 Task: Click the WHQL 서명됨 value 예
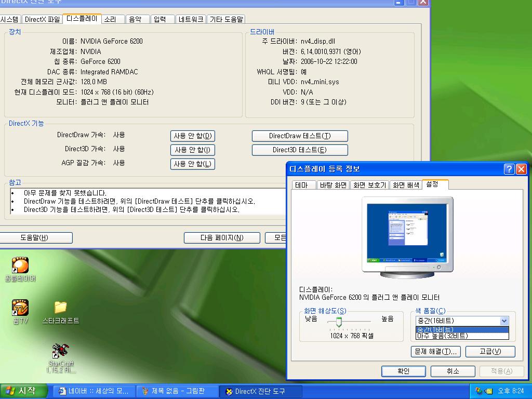[303, 72]
